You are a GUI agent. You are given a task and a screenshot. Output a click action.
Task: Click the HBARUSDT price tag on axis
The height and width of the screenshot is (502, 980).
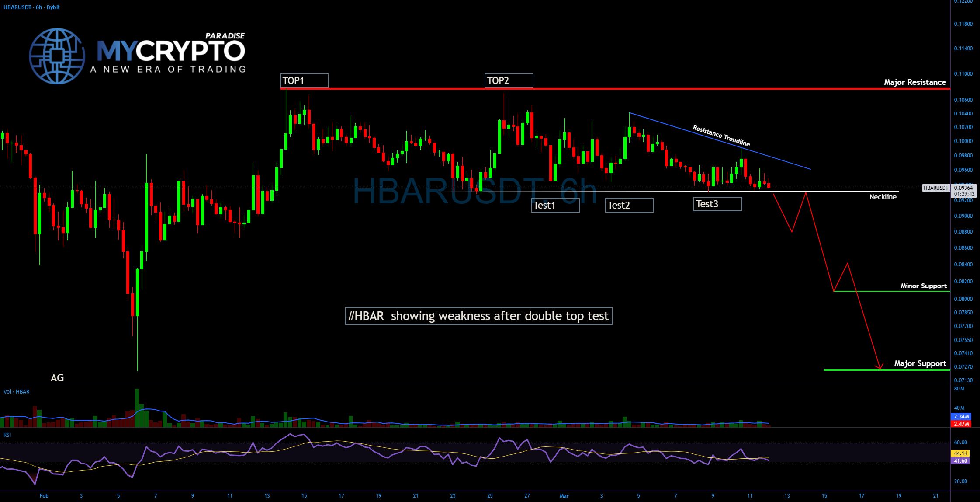pos(936,188)
